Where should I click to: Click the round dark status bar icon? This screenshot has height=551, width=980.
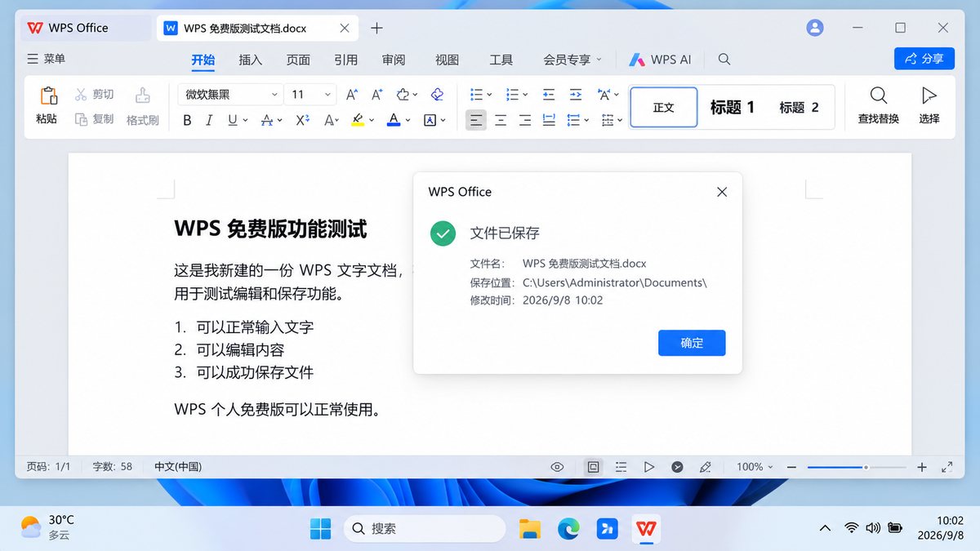pyautogui.click(x=677, y=467)
